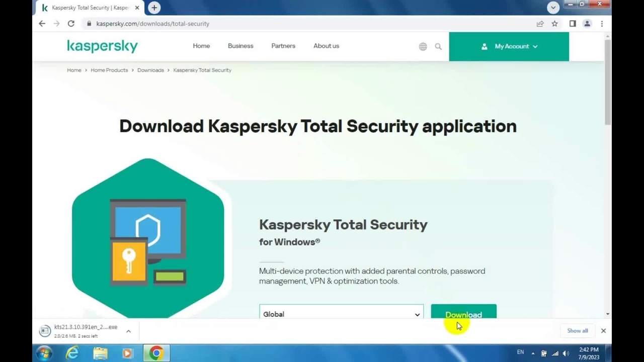Open the Business navigation item

(x=240, y=46)
